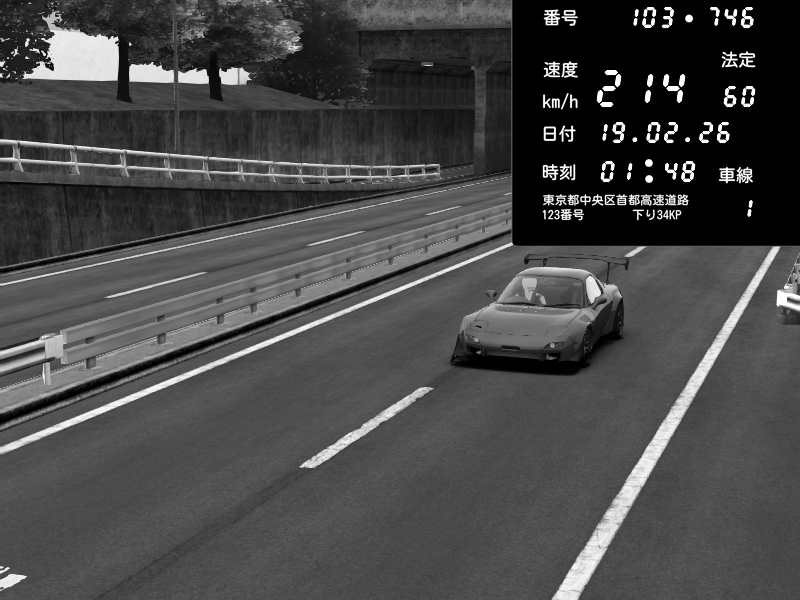Select the 下り34KP kilometer post text

[x=657, y=215]
